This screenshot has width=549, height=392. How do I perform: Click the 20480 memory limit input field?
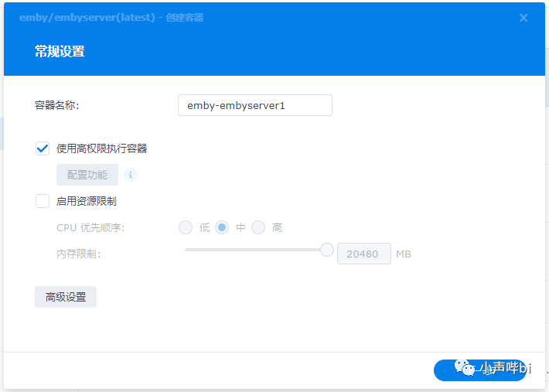point(364,254)
